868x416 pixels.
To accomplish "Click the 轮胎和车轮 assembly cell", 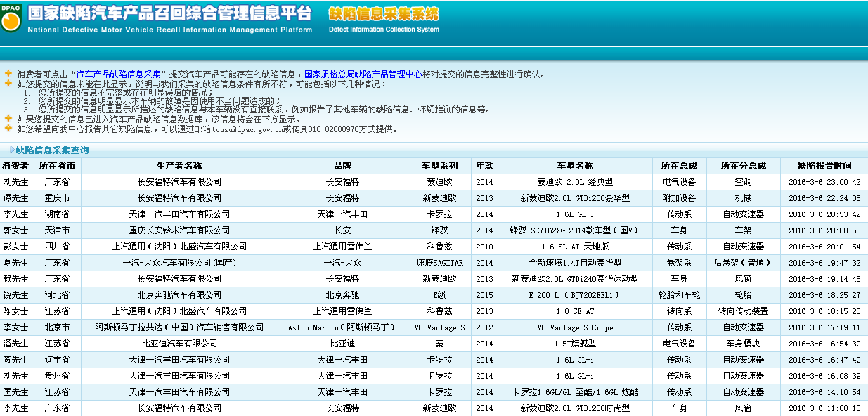I will pos(679,295).
